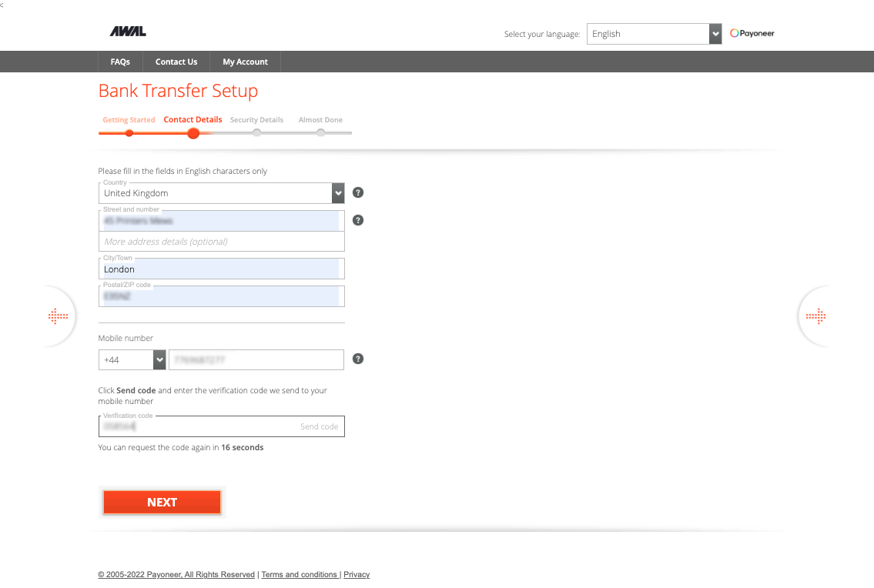Open the +44 country code dropdown
This screenshot has height=588, width=874.
point(159,359)
